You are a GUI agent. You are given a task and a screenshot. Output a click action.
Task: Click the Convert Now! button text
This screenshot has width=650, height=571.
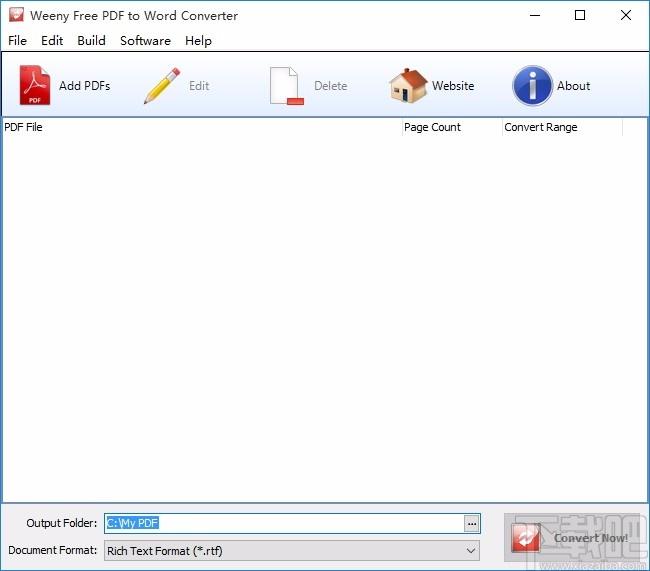click(x=591, y=538)
